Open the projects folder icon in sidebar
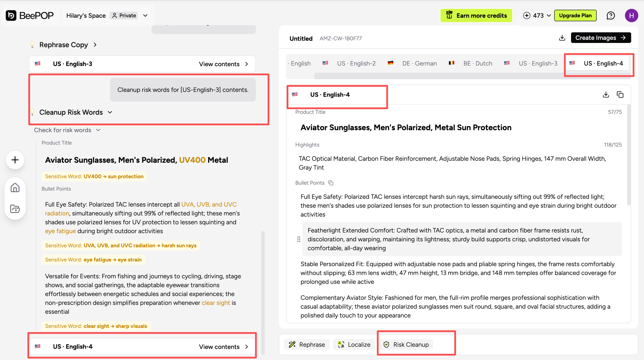Viewport: 644px width, 360px height. coord(15,209)
